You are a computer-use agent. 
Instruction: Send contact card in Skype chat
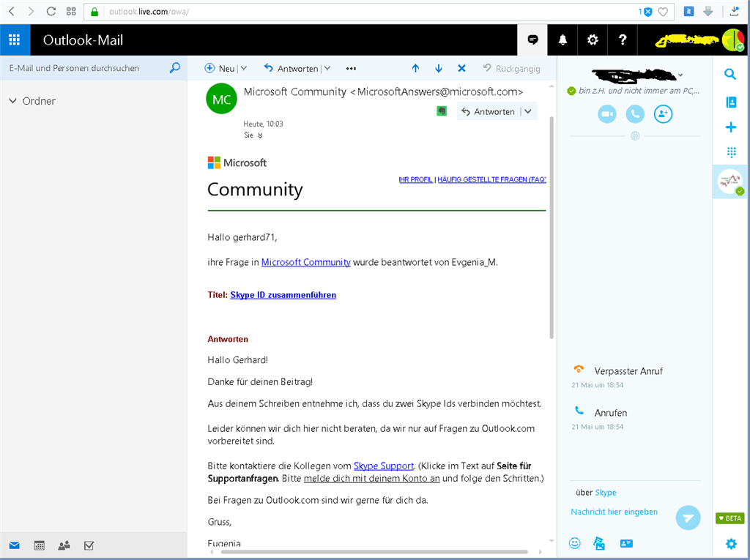tap(626, 543)
